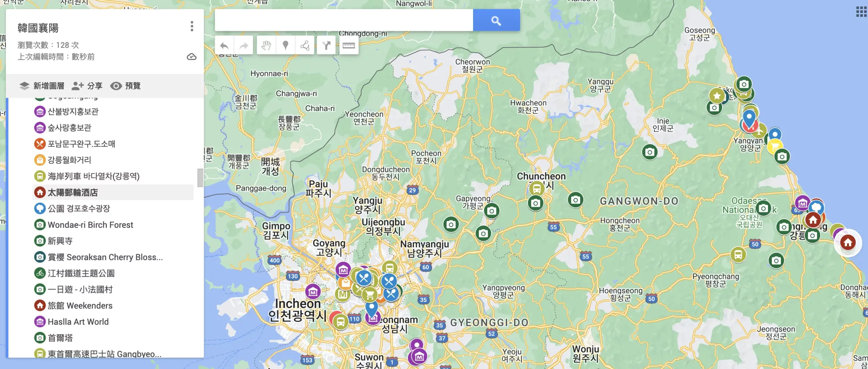Image resolution: width=868 pixels, height=369 pixels.
Task: Open the Google apps grid icon
Action: (x=861, y=12)
